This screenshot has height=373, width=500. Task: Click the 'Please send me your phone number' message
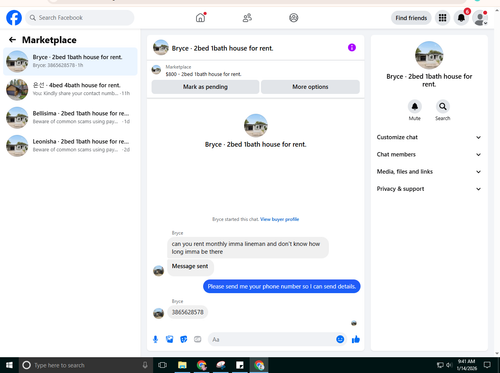pos(282,286)
